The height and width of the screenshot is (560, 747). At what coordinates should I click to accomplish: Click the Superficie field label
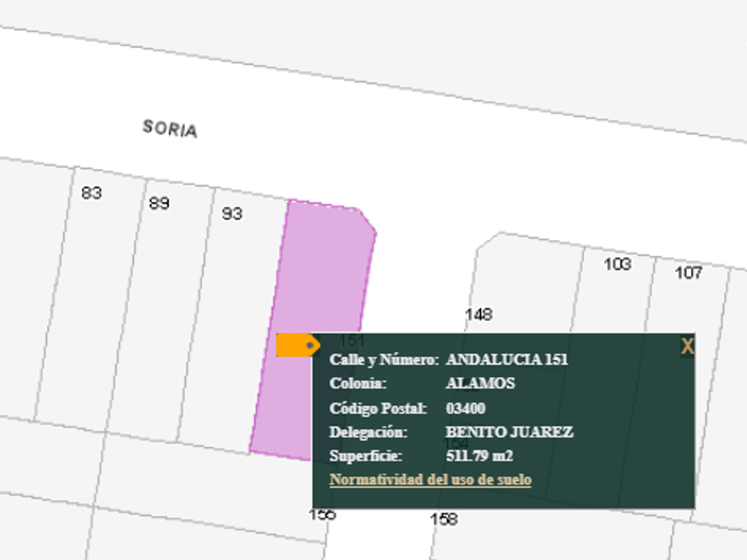tap(365, 456)
